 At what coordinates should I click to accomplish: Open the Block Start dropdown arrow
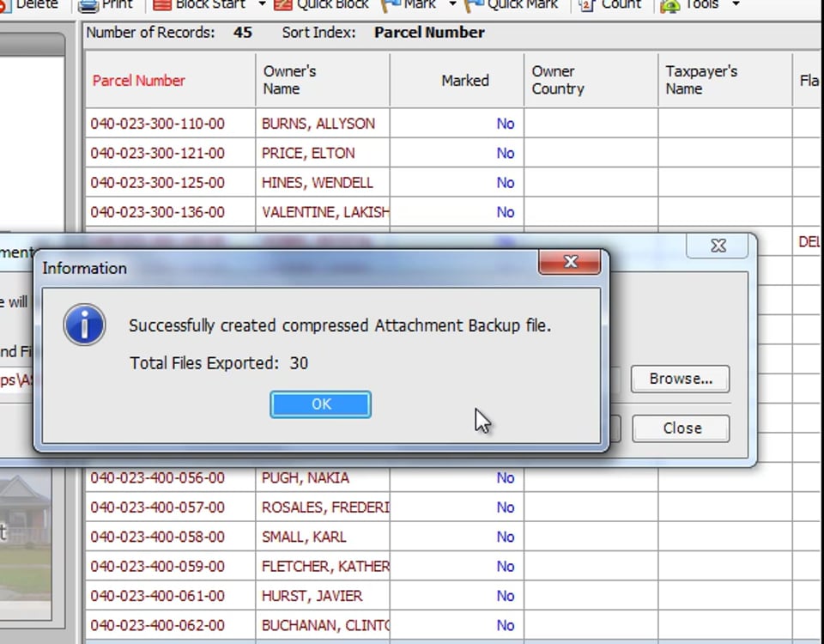tap(263, 5)
